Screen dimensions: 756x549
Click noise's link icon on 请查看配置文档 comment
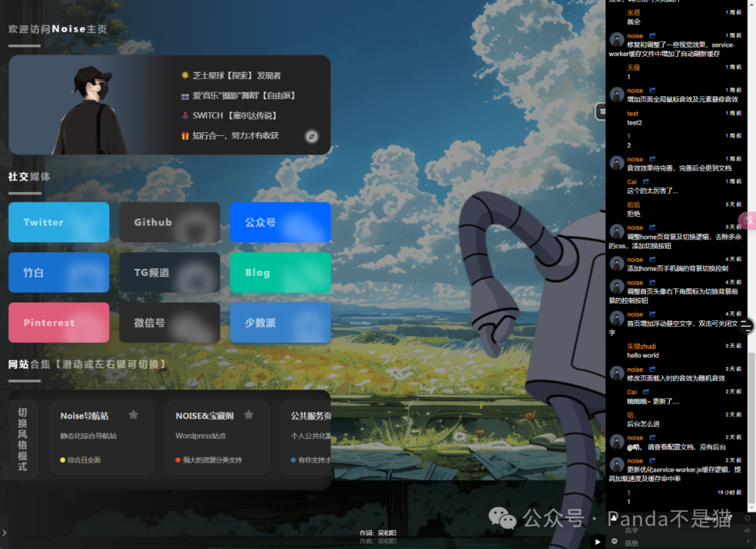point(652,438)
